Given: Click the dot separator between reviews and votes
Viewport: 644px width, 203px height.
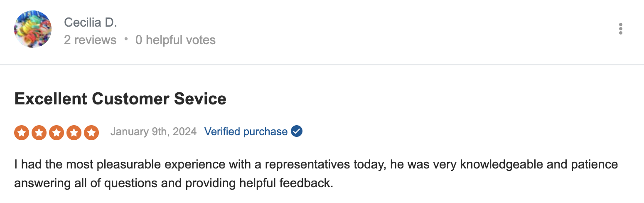Looking at the screenshot, I should 126,40.
